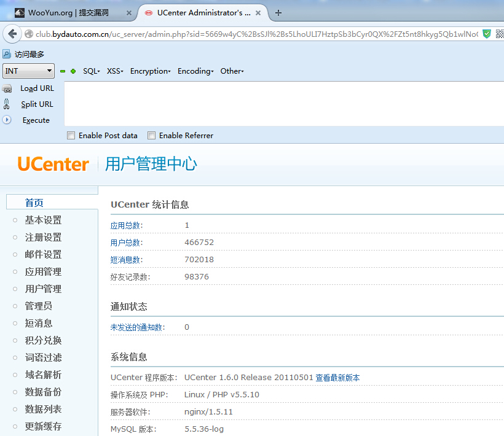Open 更新缓存 in sidebar

pos(43,426)
